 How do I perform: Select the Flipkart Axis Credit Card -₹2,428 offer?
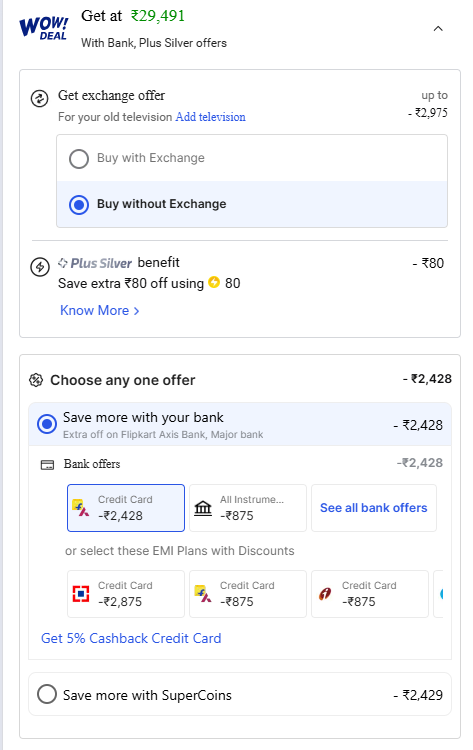(126, 508)
